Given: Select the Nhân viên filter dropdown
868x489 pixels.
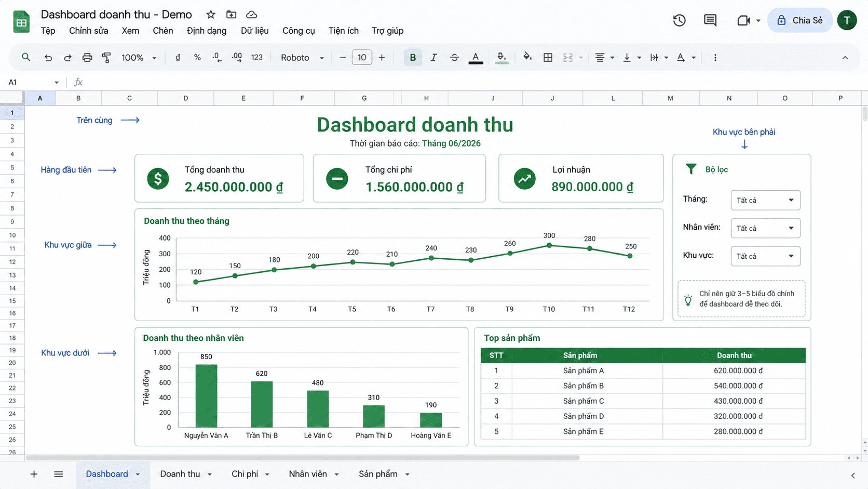Looking at the screenshot, I should click(x=765, y=228).
